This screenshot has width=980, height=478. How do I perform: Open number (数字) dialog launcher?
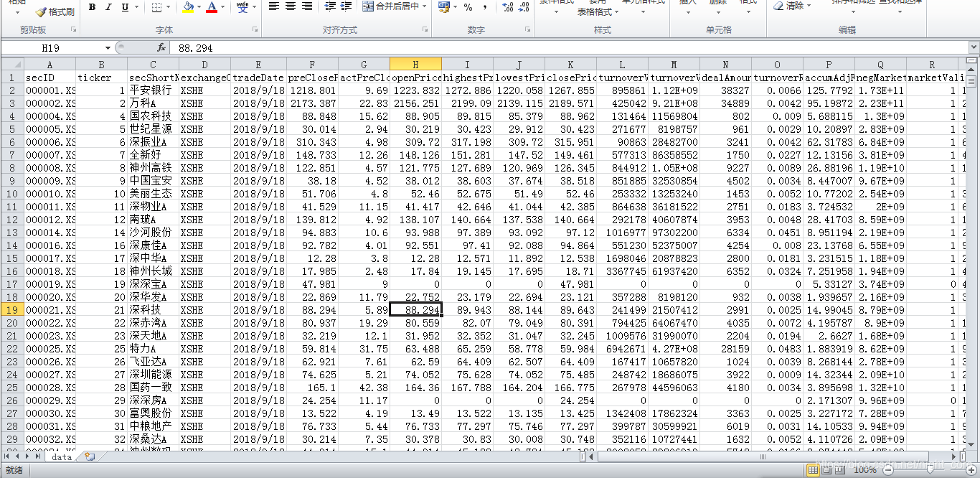[x=528, y=30]
